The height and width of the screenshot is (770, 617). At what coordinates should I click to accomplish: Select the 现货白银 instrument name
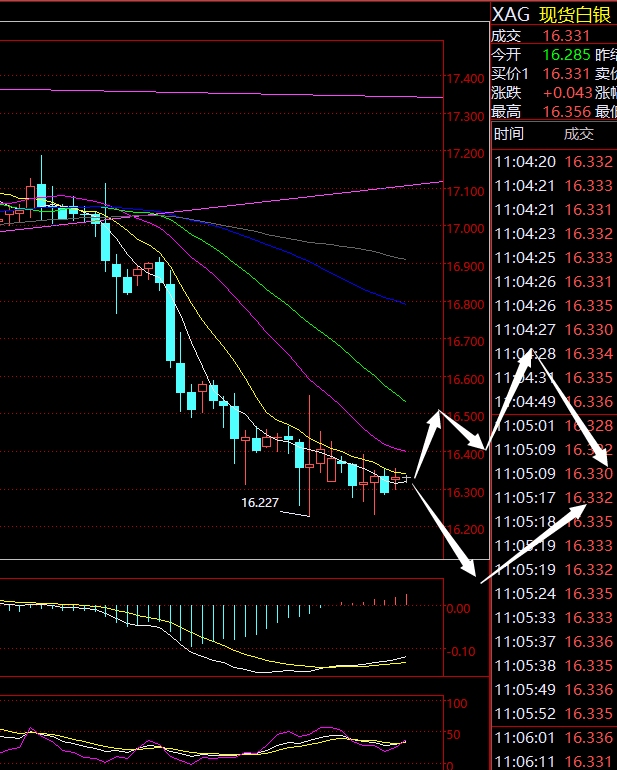coord(576,14)
